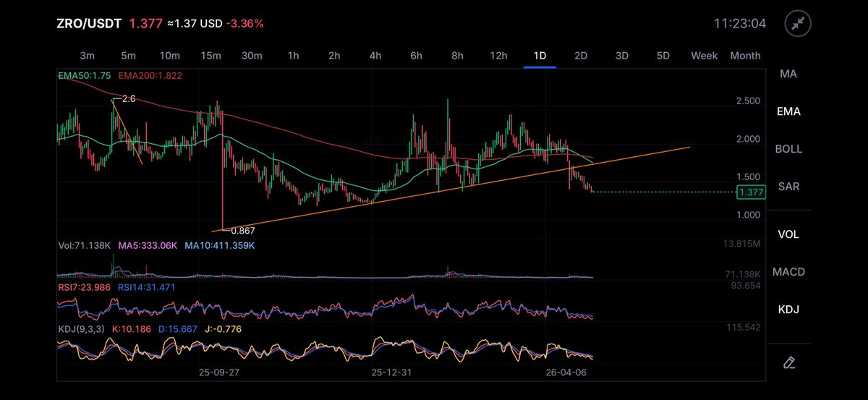Switch to the 6h timeframe
Image resolution: width=868 pixels, height=400 pixels.
pos(416,56)
